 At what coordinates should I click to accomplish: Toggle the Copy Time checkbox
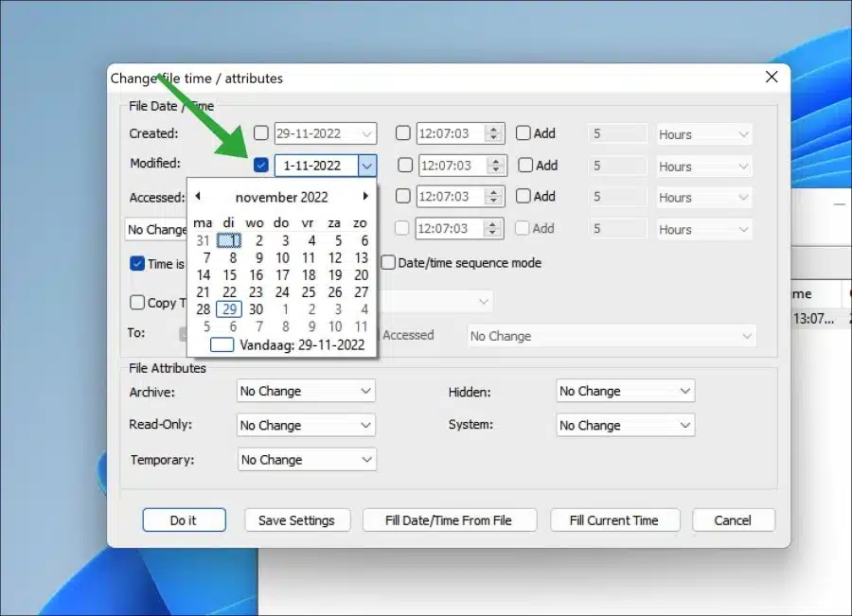(137, 303)
